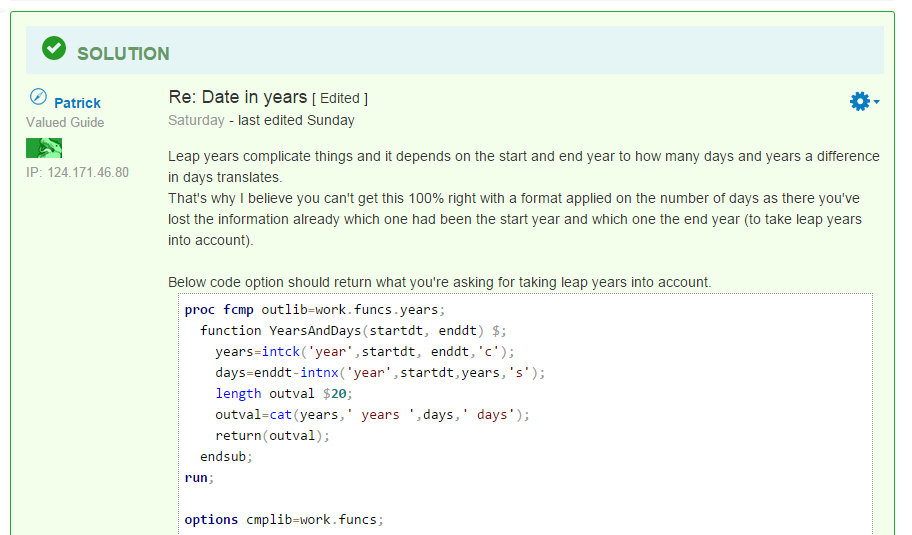Image resolution: width=912 pixels, height=535 pixels.
Task: Click the "[ Edited ]" label
Action: point(340,98)
